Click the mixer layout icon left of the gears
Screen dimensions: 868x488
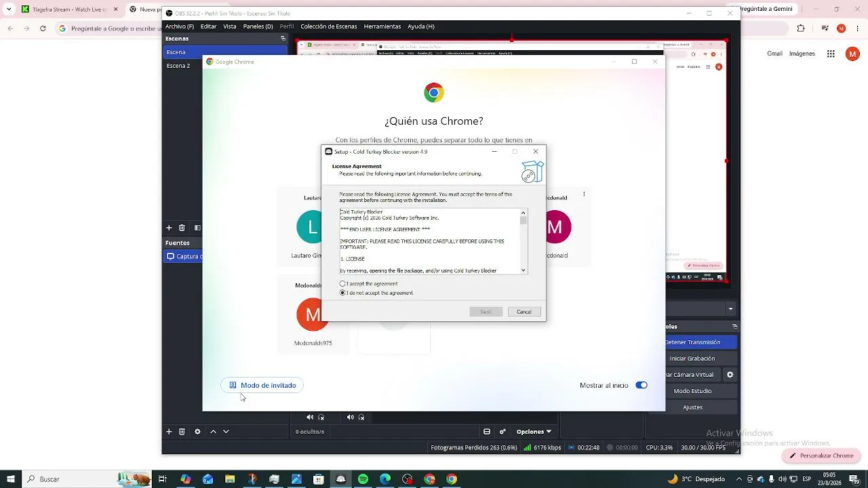click(487, 432)
